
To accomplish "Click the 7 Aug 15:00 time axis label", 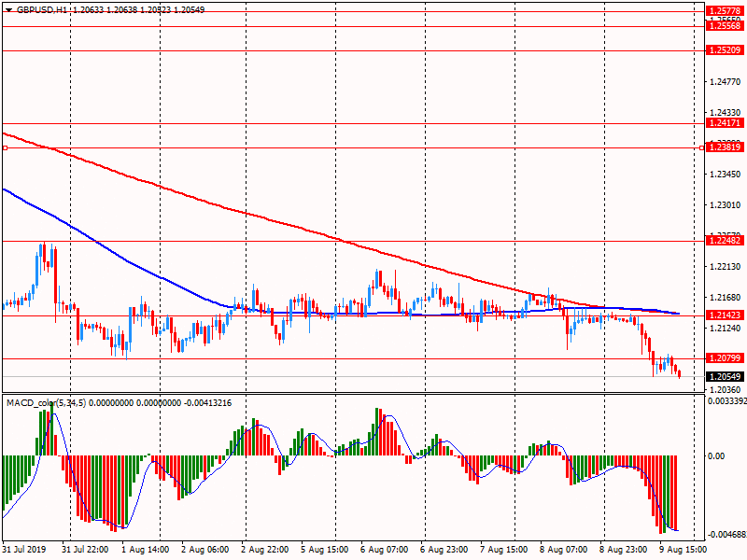I will coord(503,550).
